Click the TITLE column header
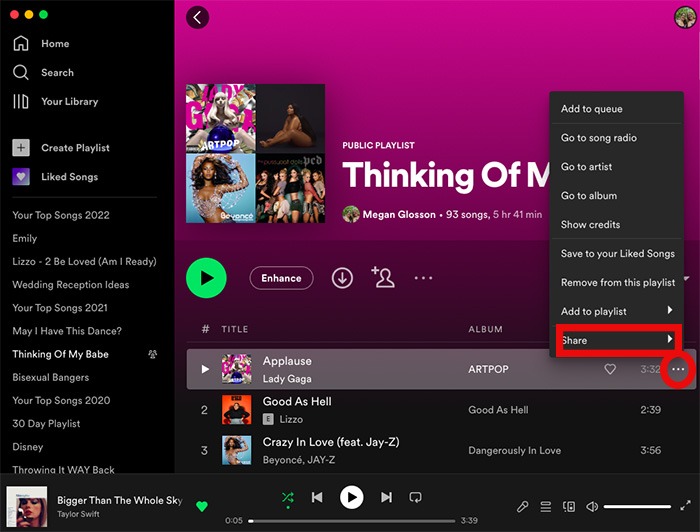 234,329
